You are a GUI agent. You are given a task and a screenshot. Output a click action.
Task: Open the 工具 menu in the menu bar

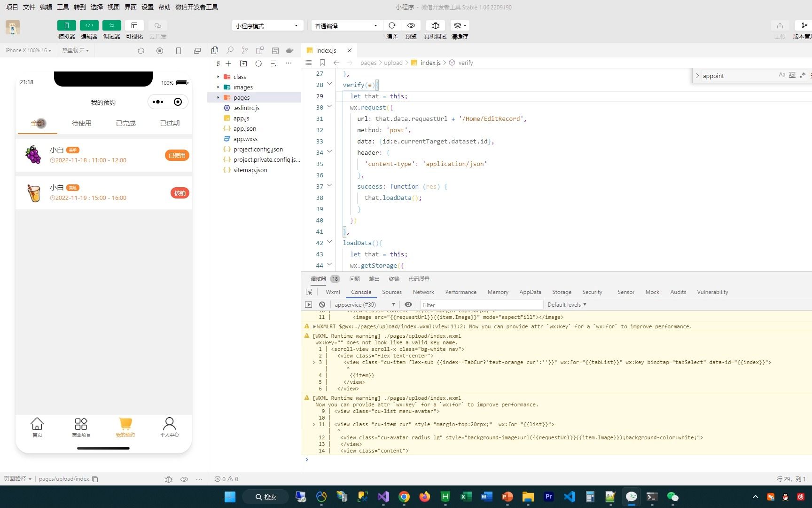[x=62, y=7]
